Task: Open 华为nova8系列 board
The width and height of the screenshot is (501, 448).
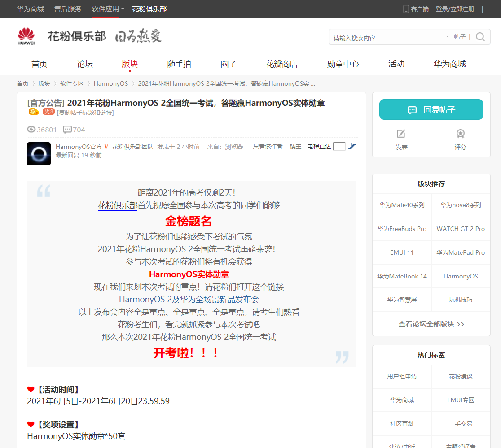Action: [x=461, y=205]
